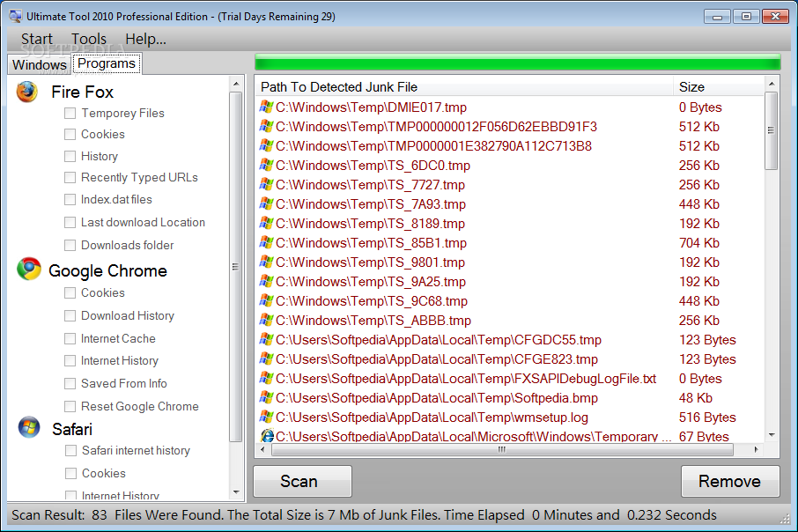This screenshot has height=532, width=798.
Task: Click the icon beside CFGE823.tmp
Action: pyautogui.click(x=267, y=358)
